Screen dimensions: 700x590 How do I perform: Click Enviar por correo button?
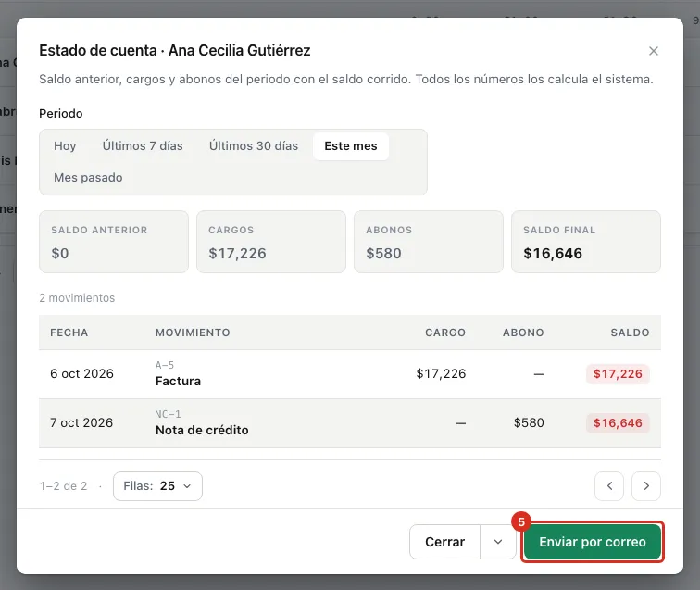tap(593, 542)
